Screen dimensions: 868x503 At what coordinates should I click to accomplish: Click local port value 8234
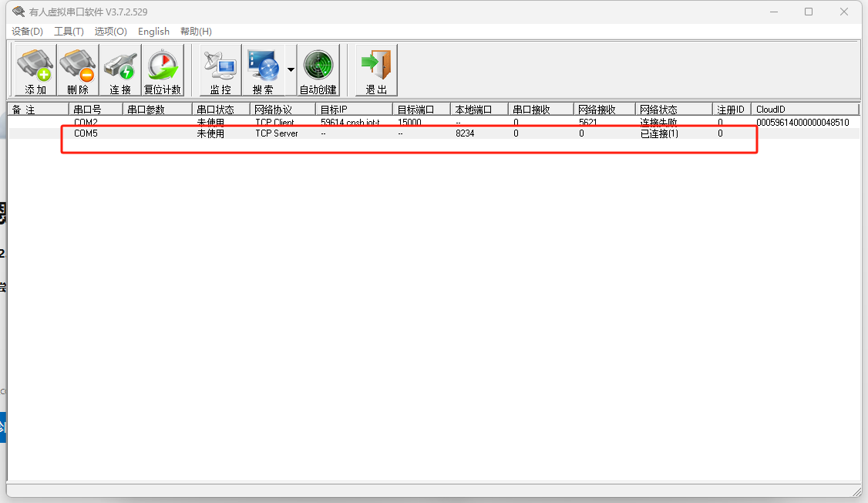tap(465, 133)
